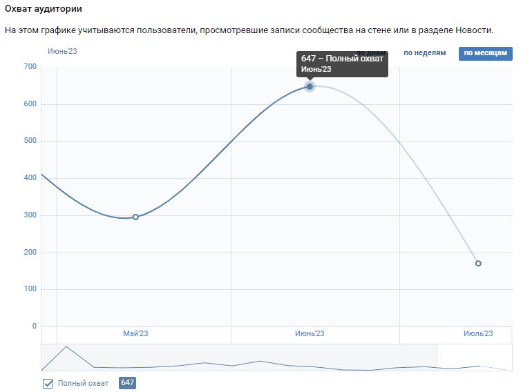Click the highlighted Июнь'23 peak data point
The image size is (532, 392).
pos(310,86)
